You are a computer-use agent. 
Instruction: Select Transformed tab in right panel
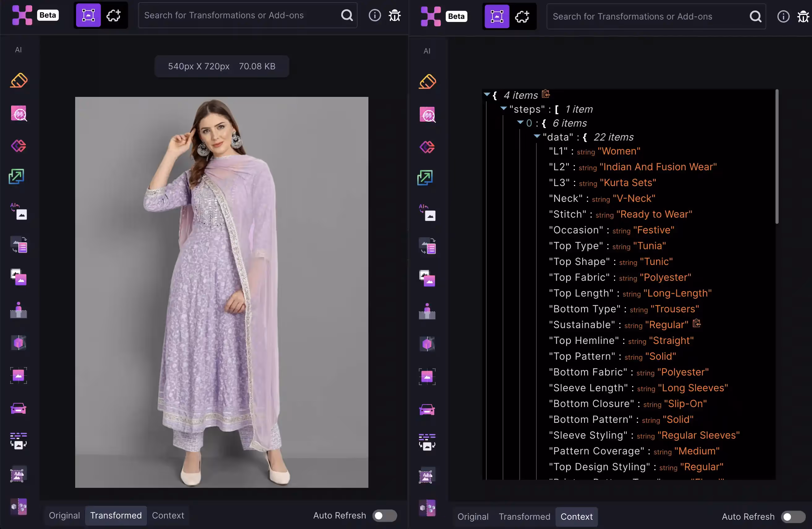pos(524,517)
